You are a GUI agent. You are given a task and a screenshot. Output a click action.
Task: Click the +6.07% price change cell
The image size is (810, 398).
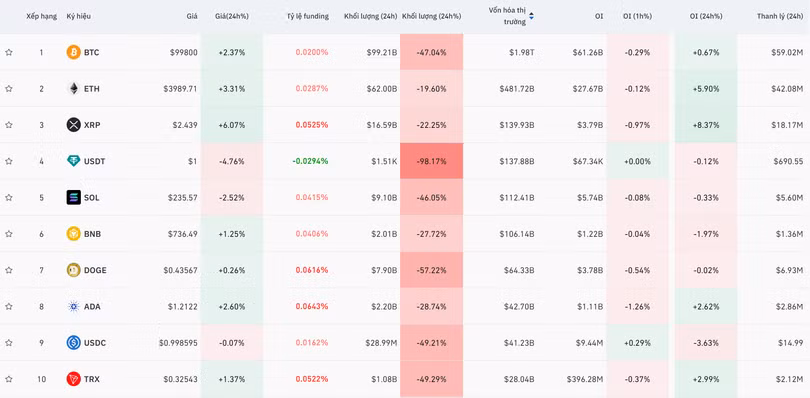point(231,125)
